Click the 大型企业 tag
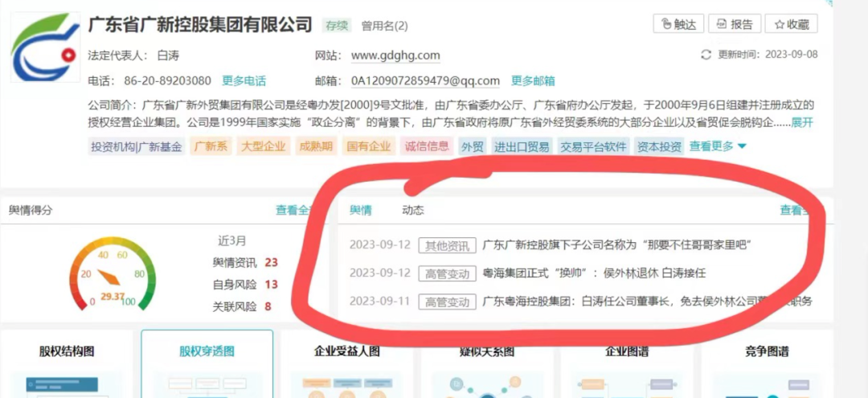 click(x=264, y=146)
